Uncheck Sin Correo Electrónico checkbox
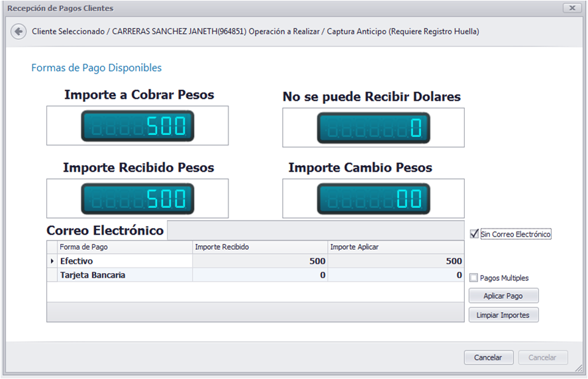Screen dimensions: 588x379 (x=474, y=234)
